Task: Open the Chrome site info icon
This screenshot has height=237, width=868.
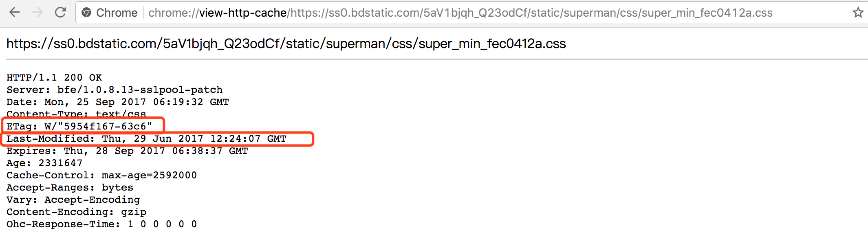Action: click(86, 13)
